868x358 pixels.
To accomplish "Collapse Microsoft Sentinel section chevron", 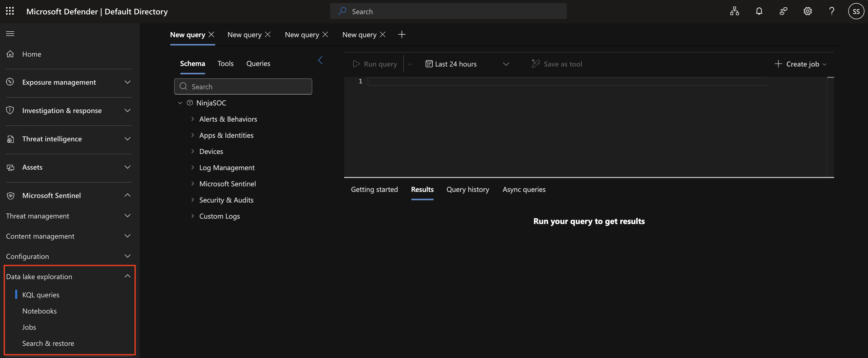I will 127,195.
